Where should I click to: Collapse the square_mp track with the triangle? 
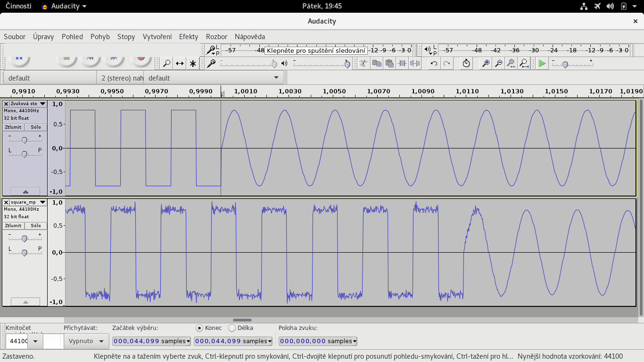pos(25,302)
